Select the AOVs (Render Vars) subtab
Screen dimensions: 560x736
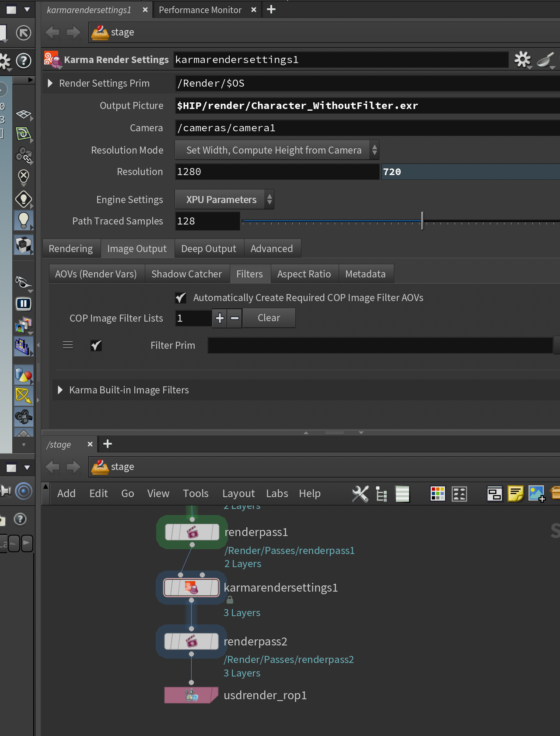[x=96, y=274]
